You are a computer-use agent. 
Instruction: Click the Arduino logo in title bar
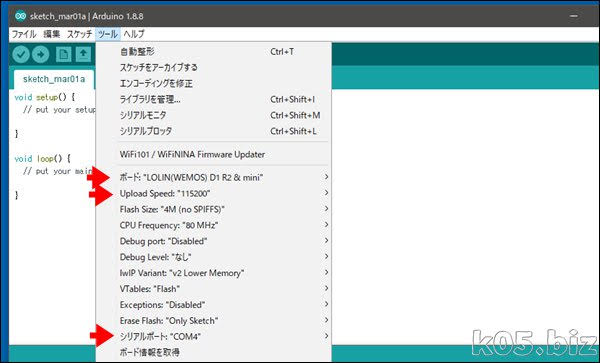20,16
